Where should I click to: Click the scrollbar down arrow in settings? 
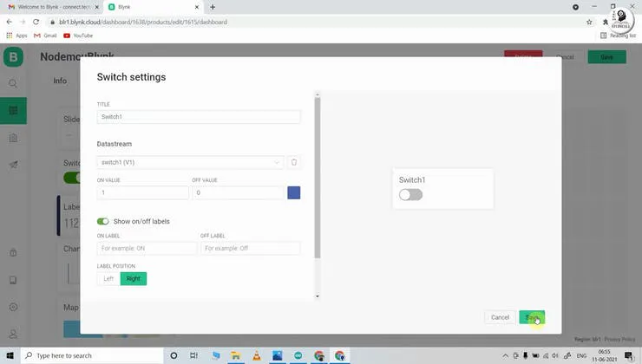pyautogui.click(x=318, y=296)
